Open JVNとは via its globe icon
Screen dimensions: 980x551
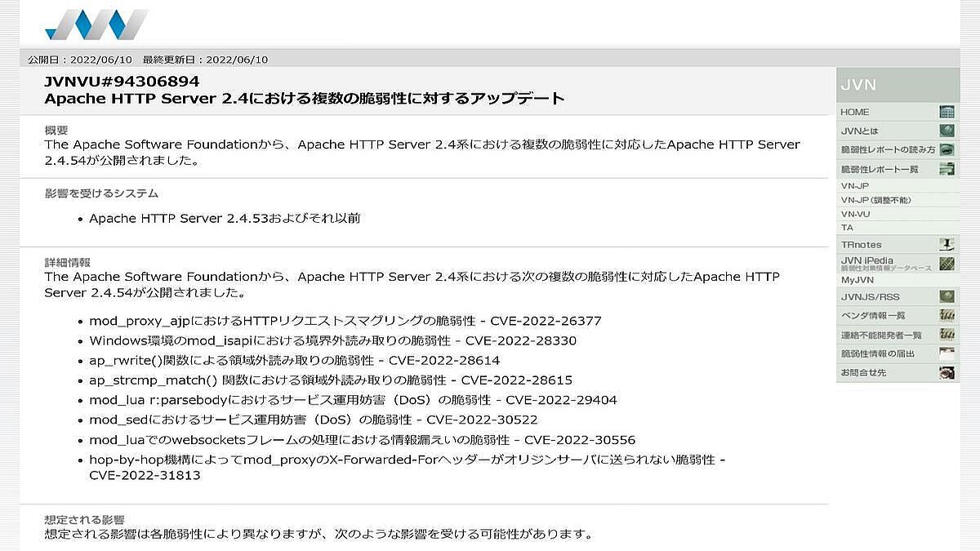click(946, 131)
